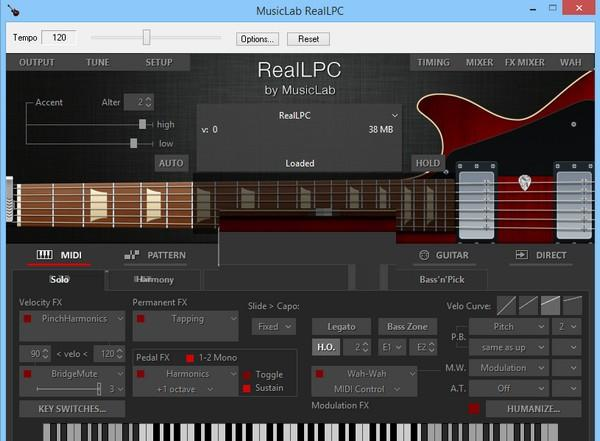
Task: Click the Tempo slider at the top
Action: pos(146,38)
